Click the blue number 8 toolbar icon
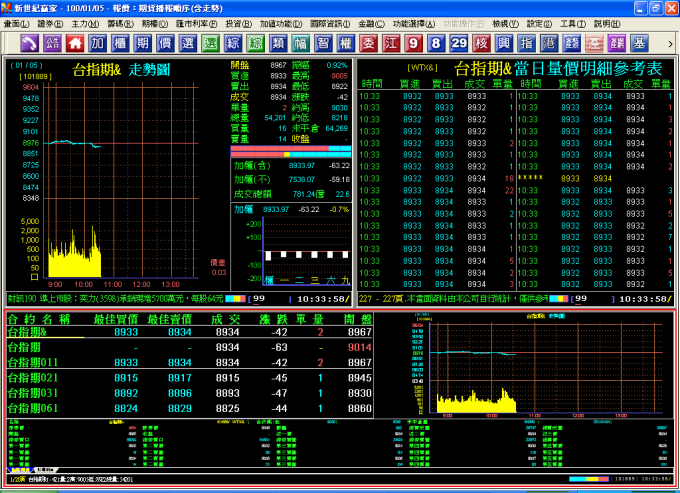Screen dimensions: 680x493 coord(436,43)
